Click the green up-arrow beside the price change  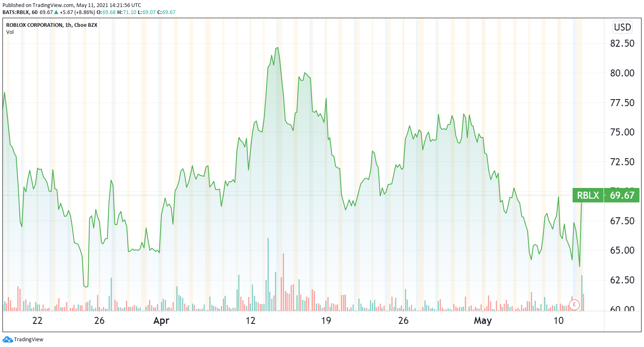pos(56,12)
